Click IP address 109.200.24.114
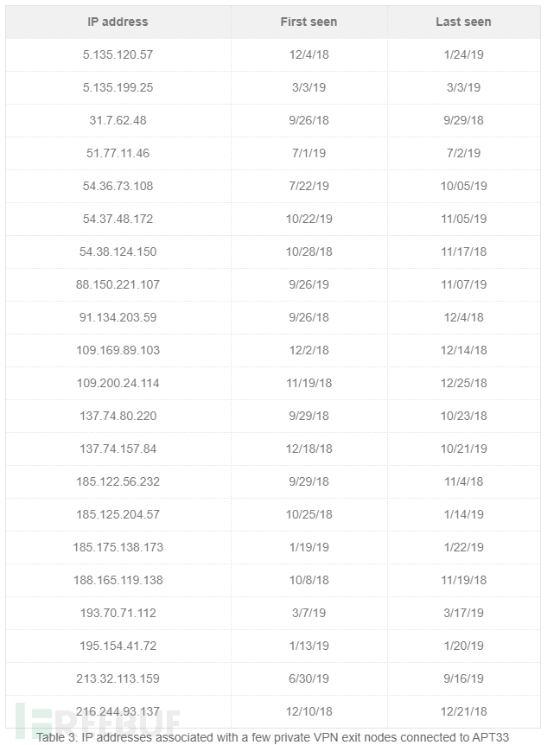The height and width of the screenshot is (745, 560). click(118, 383)
